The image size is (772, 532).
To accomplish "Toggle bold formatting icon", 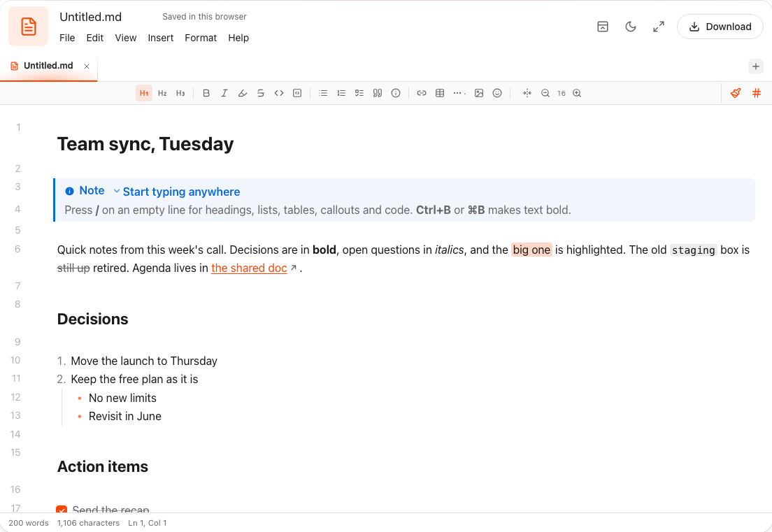I will 206,93.
